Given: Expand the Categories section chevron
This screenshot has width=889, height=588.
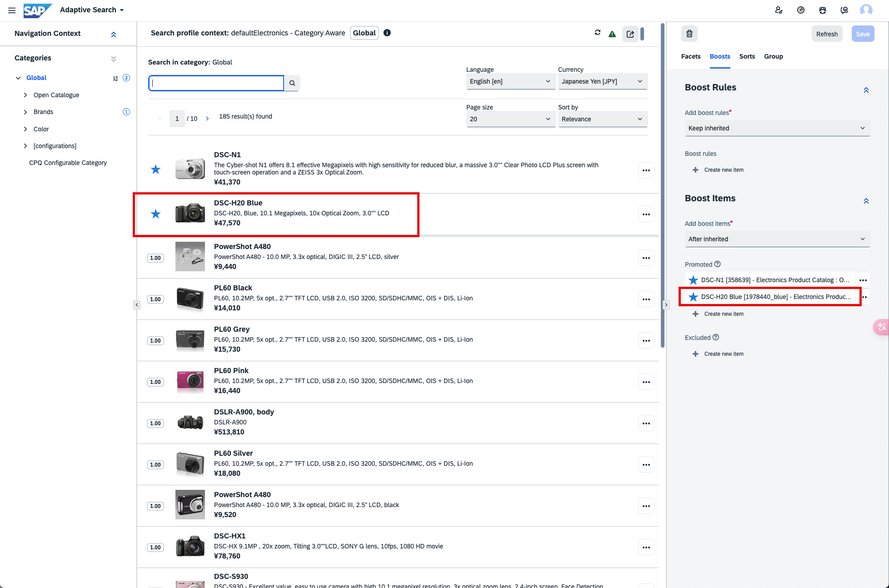Looking at the screenshot, I should click(x=114, y=59).
